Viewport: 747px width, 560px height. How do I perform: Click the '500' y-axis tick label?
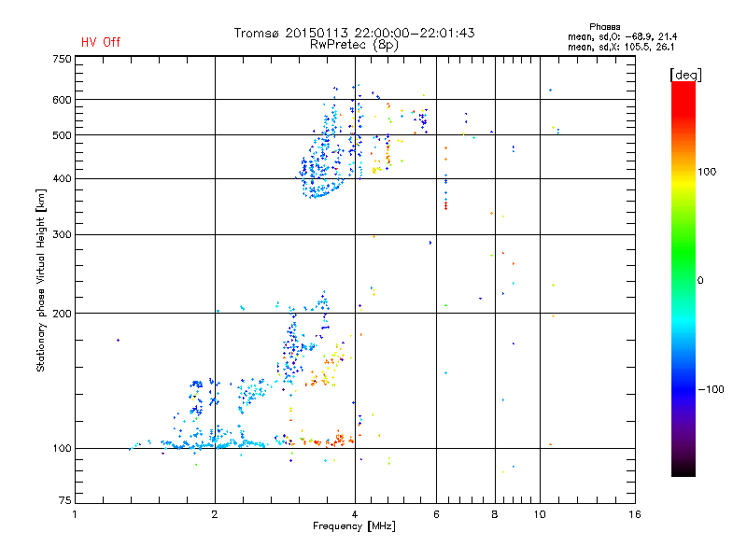click(x=63, y=135)
